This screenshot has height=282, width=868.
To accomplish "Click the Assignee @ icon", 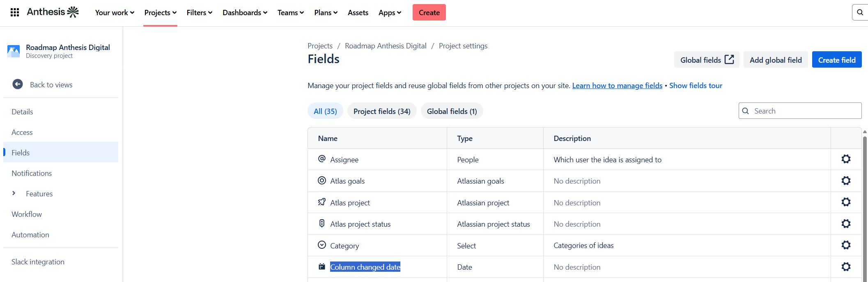I will 322,159.
